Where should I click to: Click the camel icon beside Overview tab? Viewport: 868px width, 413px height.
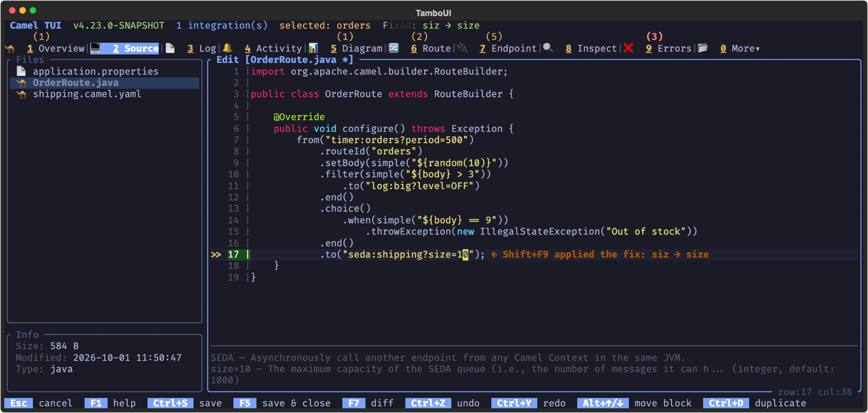(10, 48)
